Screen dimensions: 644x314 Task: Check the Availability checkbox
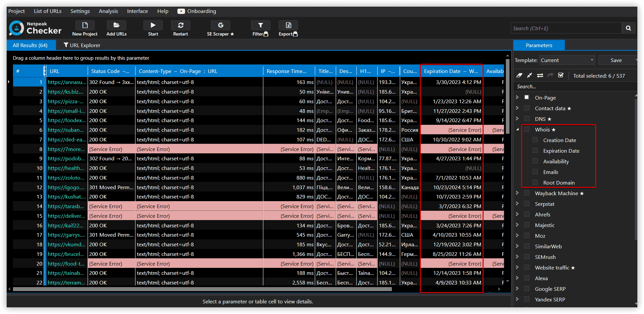[535, 161]
